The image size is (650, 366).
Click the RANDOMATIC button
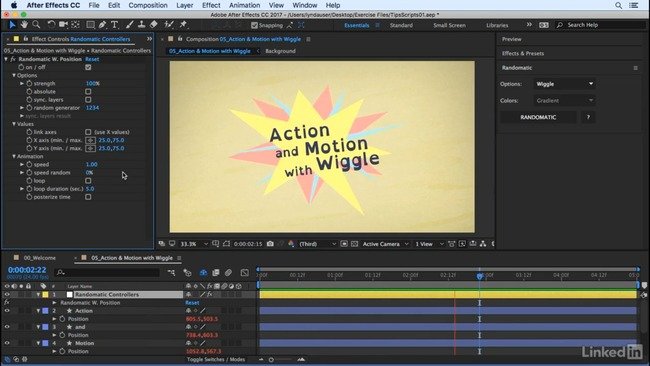tap(538, 117)
